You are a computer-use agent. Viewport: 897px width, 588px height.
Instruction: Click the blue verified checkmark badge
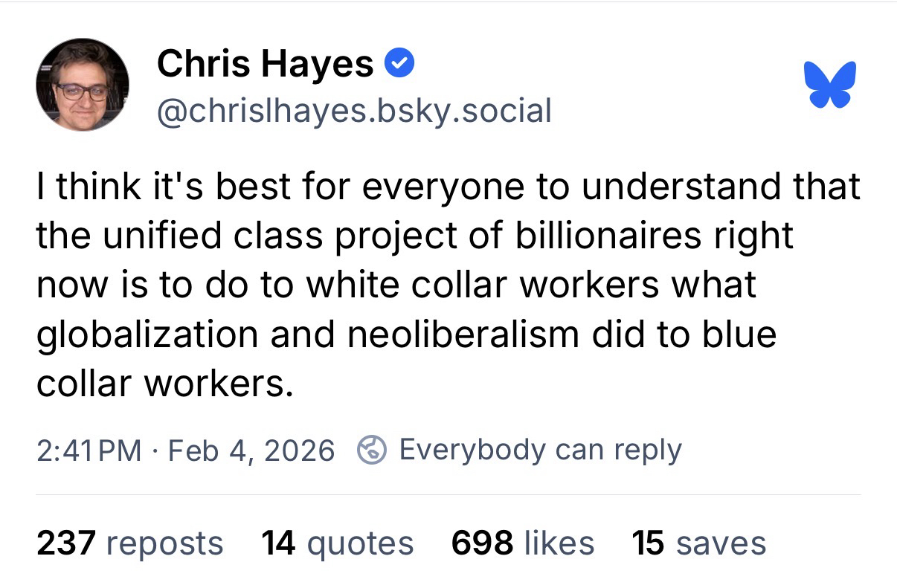coord(399,65)
